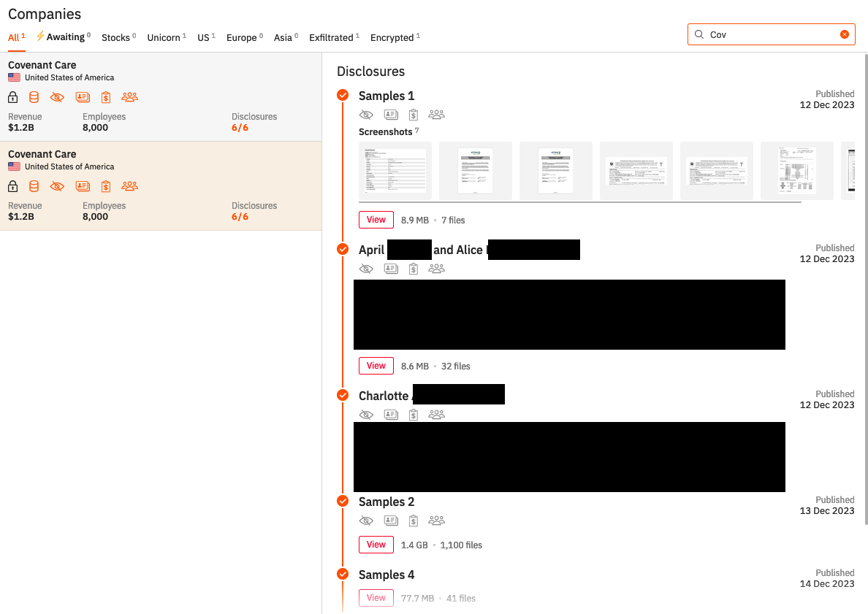Viewport: 868px width, 614px height.
Task: Click ID card icon under April and Alice disclosure
Action: (x=392, y=269)
